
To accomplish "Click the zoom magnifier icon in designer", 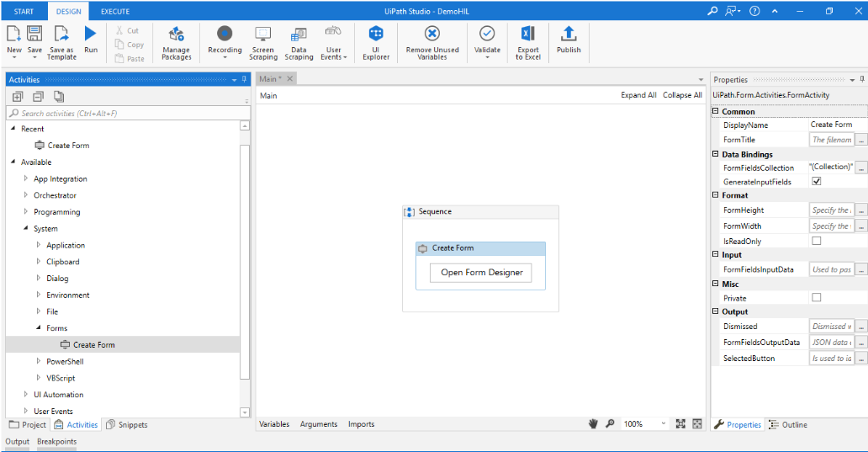I will tap(610, 423).
